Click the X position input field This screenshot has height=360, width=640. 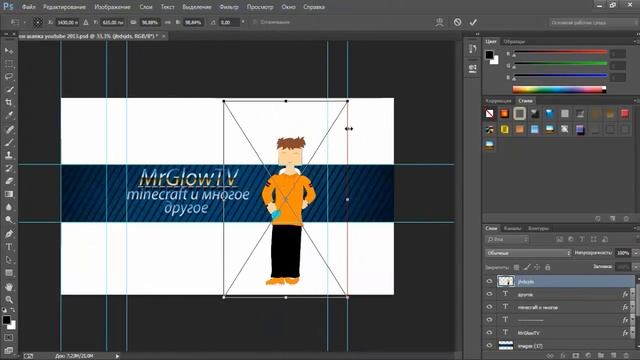pyautogui.click(x=67, y=22)
